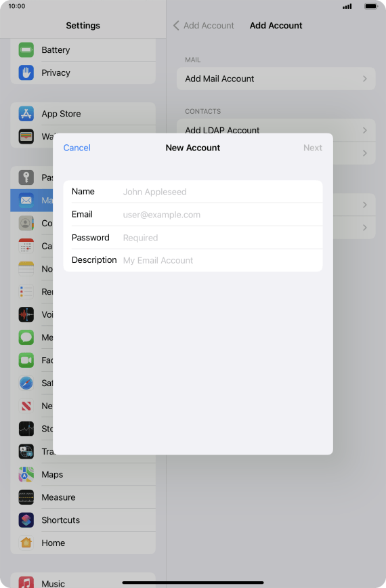Expand Add LDAP Account chevron
The image size is (386, 588).
364,130
